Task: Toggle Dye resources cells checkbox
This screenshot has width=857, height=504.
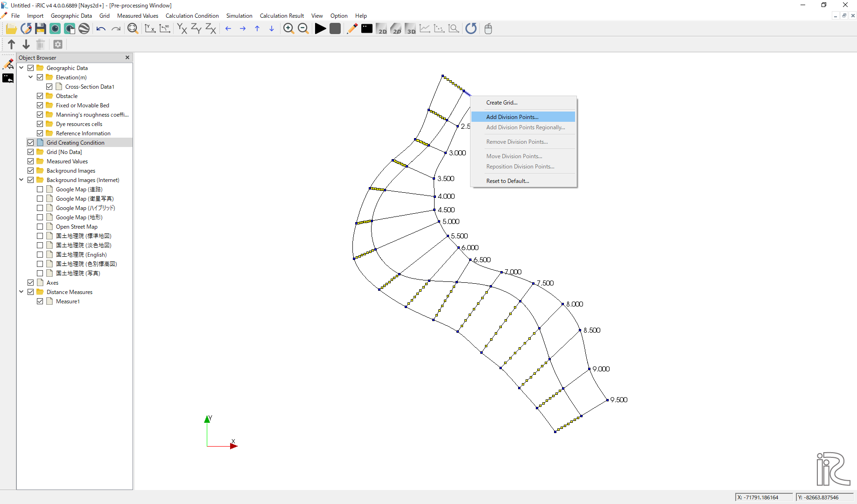Action: pos(40,124)
